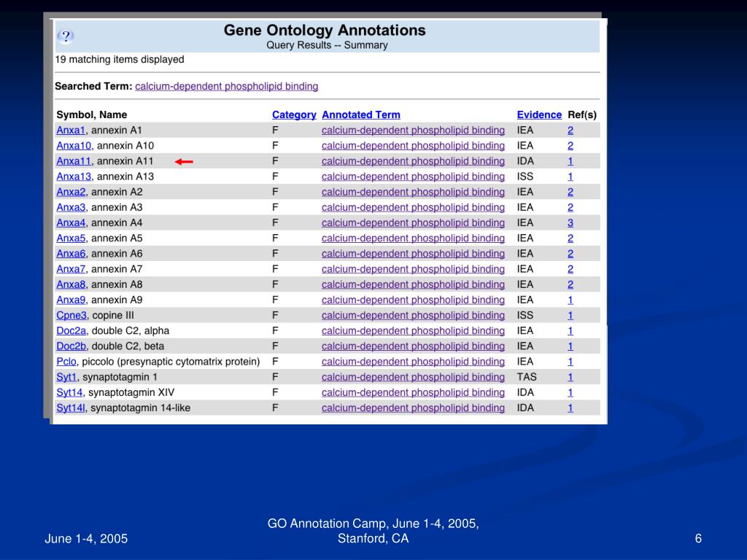This screenshot has width=747, height=560.
Task: Click the question mark help icon
Action: (x=66, y=36)
